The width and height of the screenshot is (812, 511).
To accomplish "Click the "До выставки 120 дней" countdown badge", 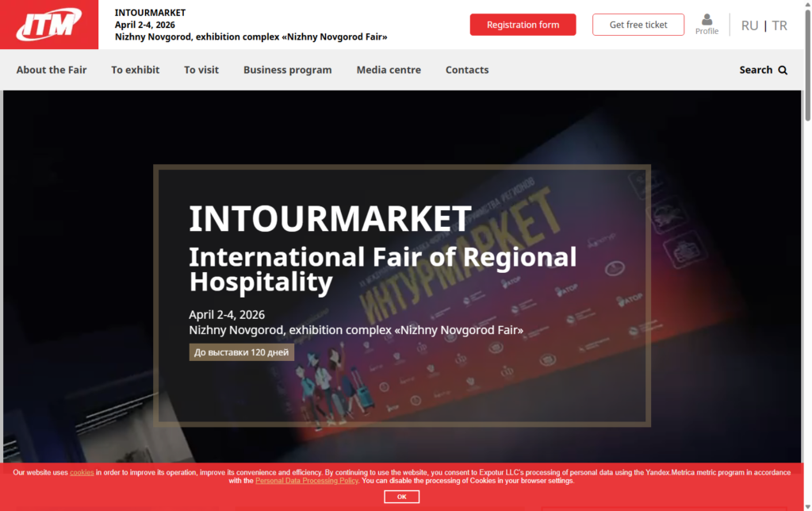I will point(242,352).
